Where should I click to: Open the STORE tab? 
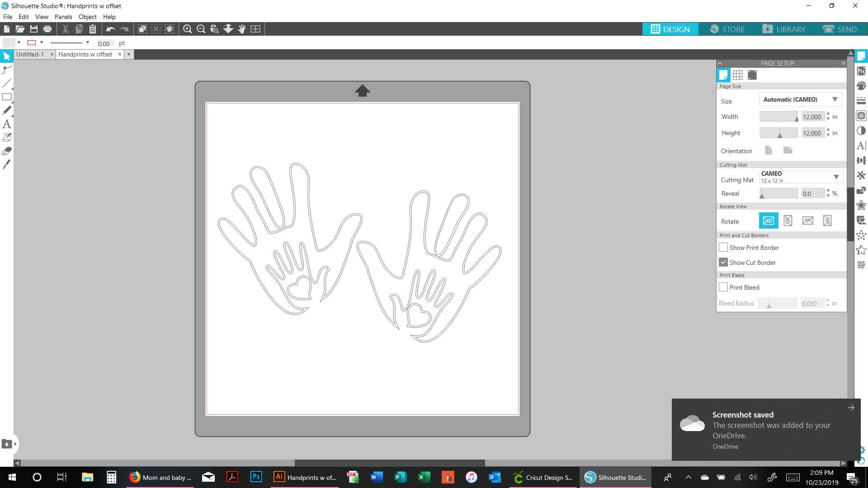click(727, 29)
